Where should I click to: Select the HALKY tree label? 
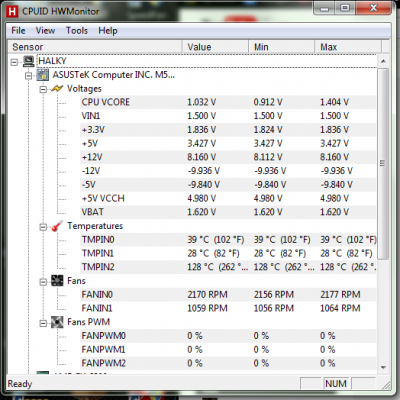point(52,61)
